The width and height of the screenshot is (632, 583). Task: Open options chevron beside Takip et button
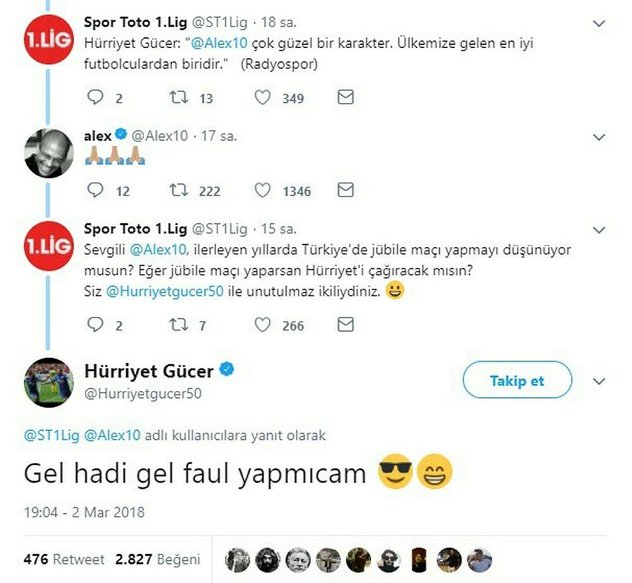tap(599, 381)
